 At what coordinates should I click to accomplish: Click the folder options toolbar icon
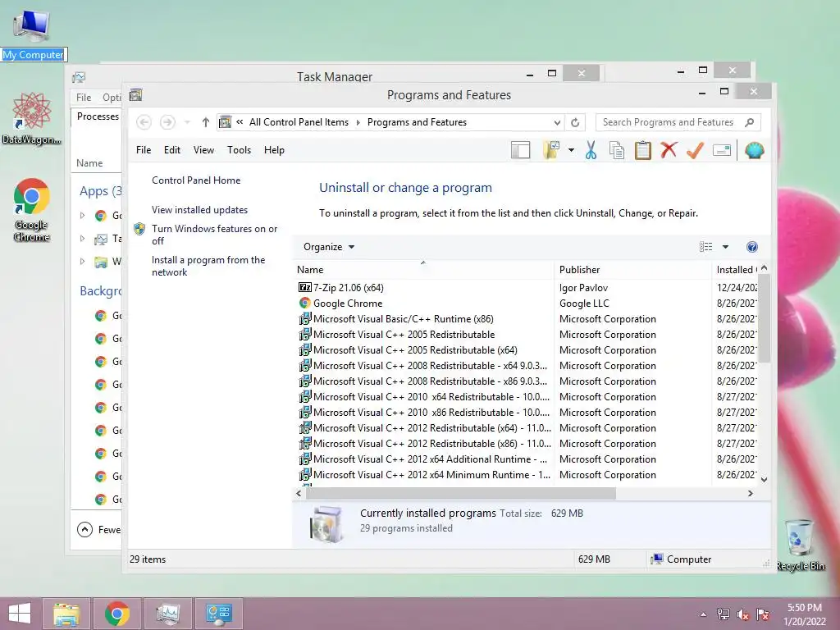point(551,151)
